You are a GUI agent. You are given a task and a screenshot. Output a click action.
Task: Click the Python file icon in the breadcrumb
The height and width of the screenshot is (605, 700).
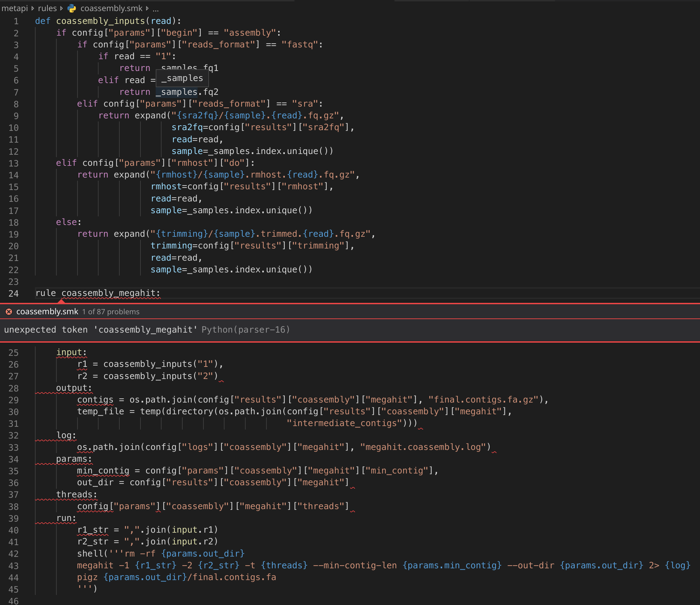pos(72,8)
